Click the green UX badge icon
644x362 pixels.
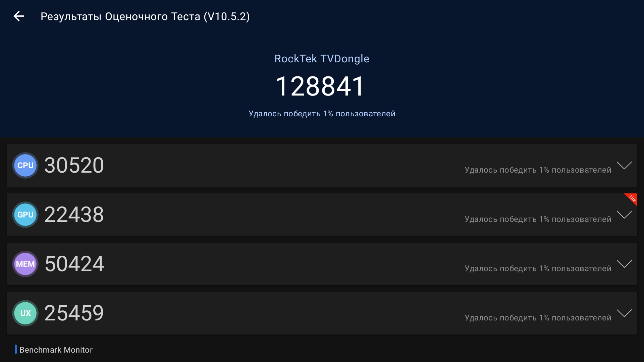click(25, 313)
